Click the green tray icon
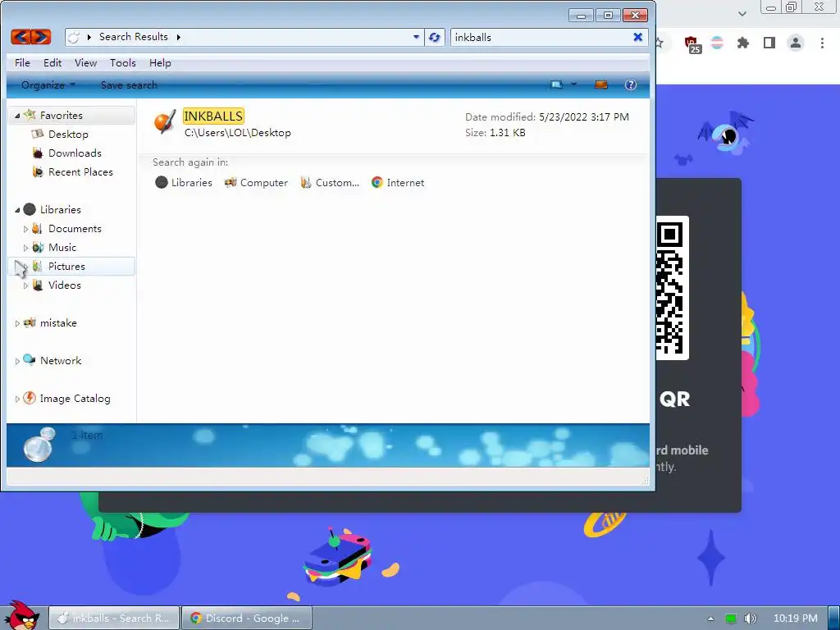 pyautogui.click(x=731, y=619)
